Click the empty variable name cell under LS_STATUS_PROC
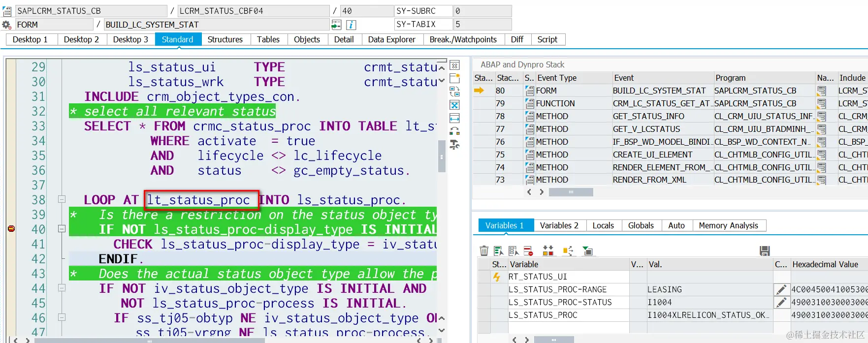This screenshot has width=868, height=343. [x=569, y=328]
